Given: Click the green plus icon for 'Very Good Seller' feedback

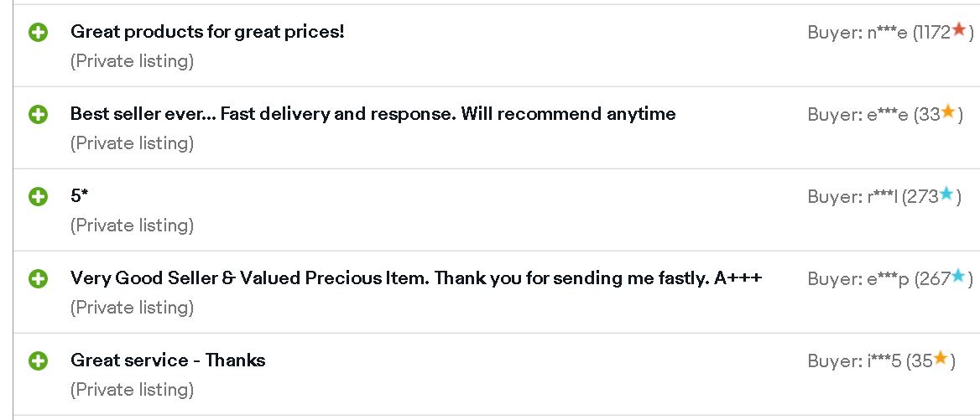Looking at the screenshot, I should click(x=38, y=279).
